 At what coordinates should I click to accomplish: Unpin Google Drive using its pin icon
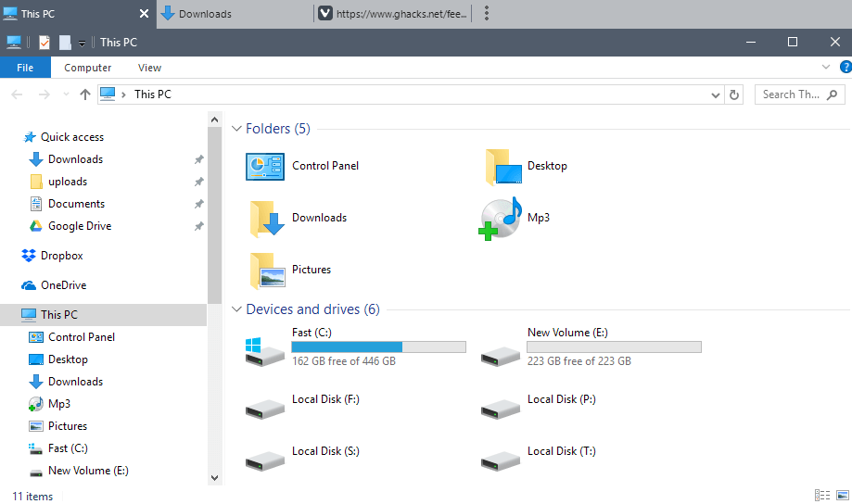pos(199,226)
